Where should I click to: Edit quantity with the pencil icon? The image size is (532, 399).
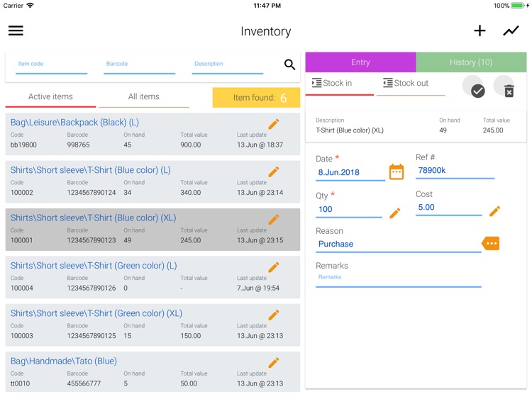[395, 213]
